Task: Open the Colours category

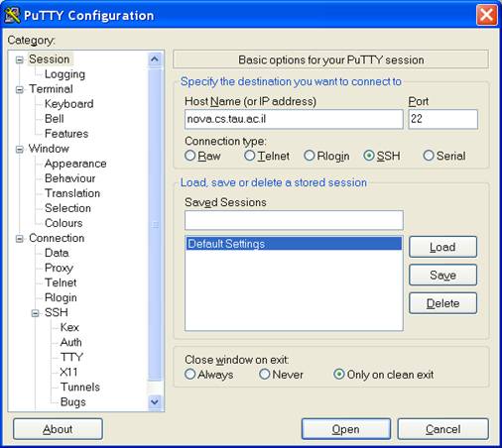Action: click(63, 223)
